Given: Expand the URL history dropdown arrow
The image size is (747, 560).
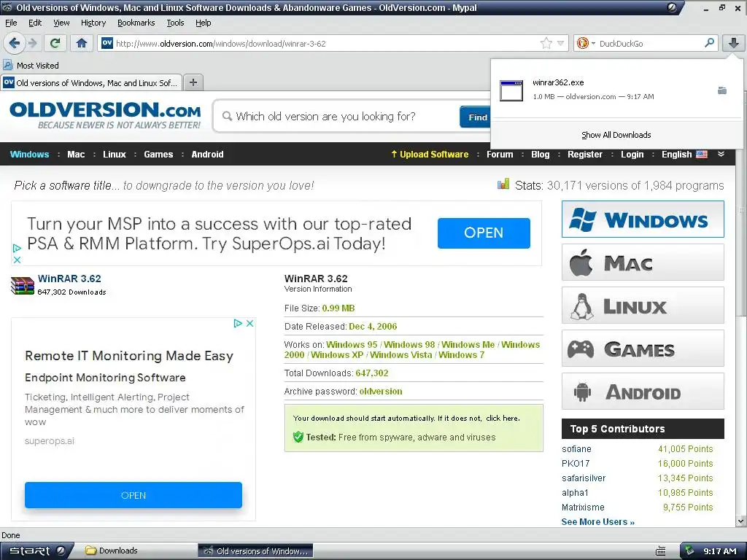Looking at the screenshot, I should (x=561, y=43).
